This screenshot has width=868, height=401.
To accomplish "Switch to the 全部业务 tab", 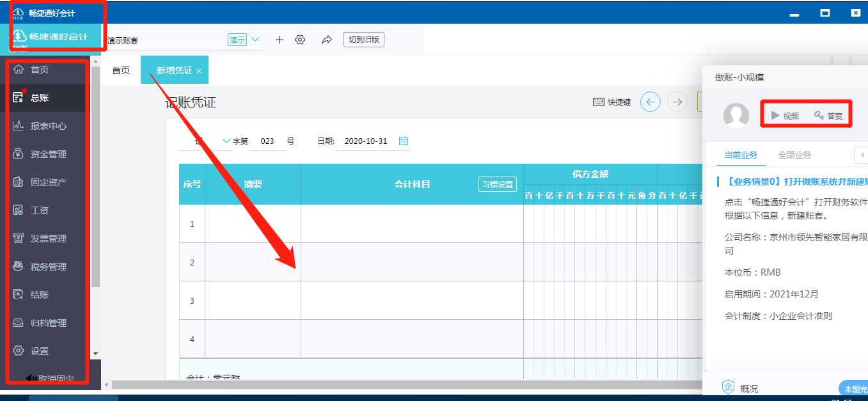I will (x=794, y=155).
